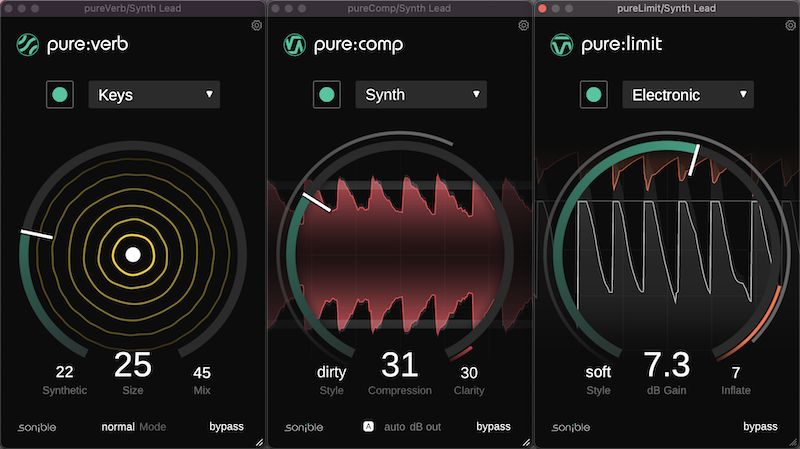Open settings gear in pure:limit window
This screenshot has height=449, width=800.
pyautogui.click(x=790, y=25)
